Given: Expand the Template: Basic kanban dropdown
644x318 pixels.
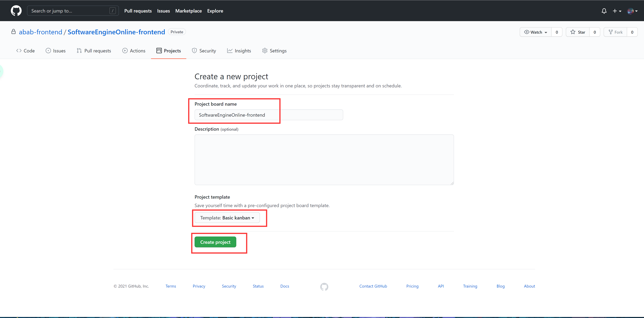Looking at the screenshot, I should pos(227,218).
